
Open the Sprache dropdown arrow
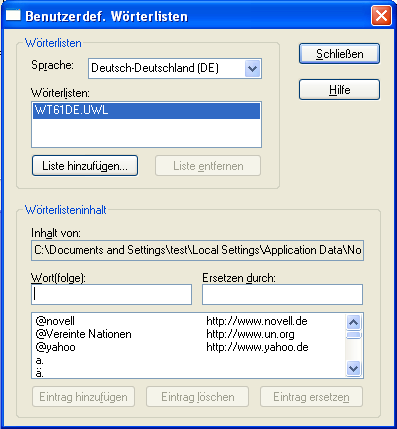(253, 69)
